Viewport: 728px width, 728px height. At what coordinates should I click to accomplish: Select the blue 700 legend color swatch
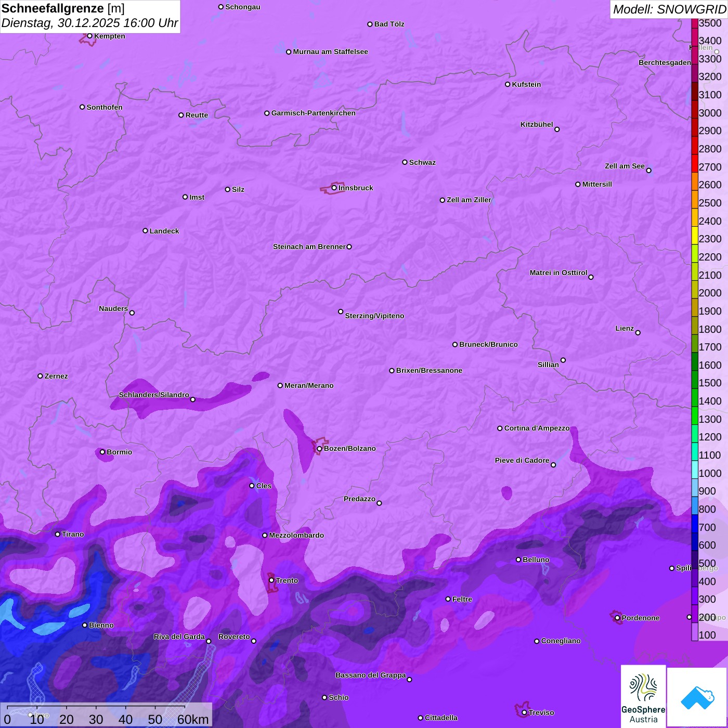695,524
